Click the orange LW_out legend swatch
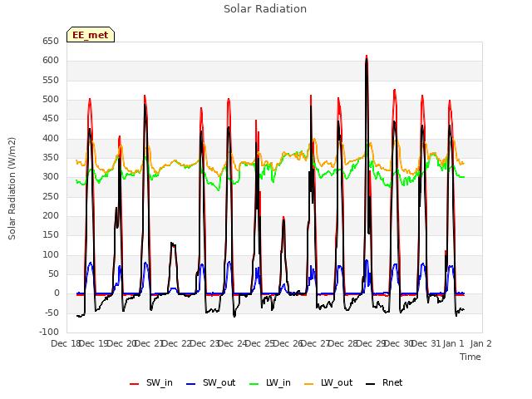 point(309,384)
